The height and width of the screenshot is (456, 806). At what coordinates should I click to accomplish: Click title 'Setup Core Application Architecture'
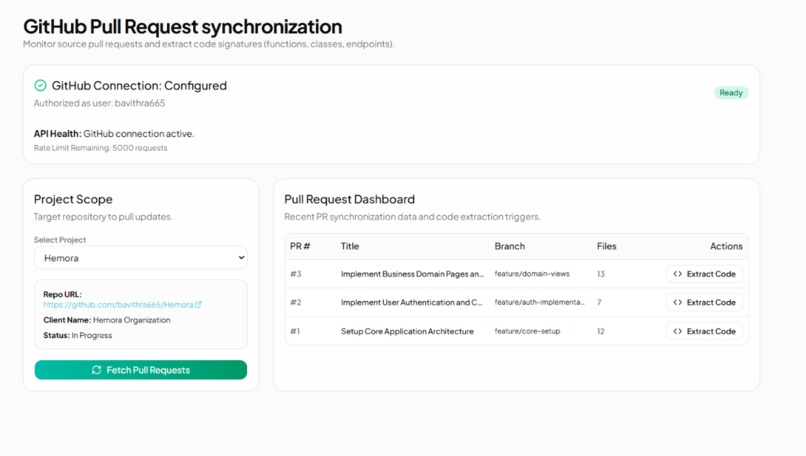click(407, 331)
